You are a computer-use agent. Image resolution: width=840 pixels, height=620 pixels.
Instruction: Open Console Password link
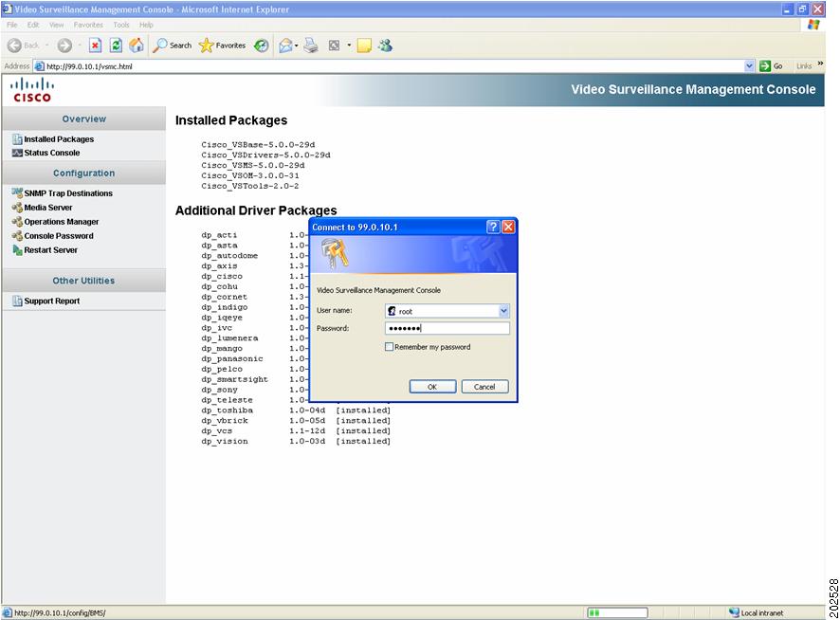coord(59,236)
